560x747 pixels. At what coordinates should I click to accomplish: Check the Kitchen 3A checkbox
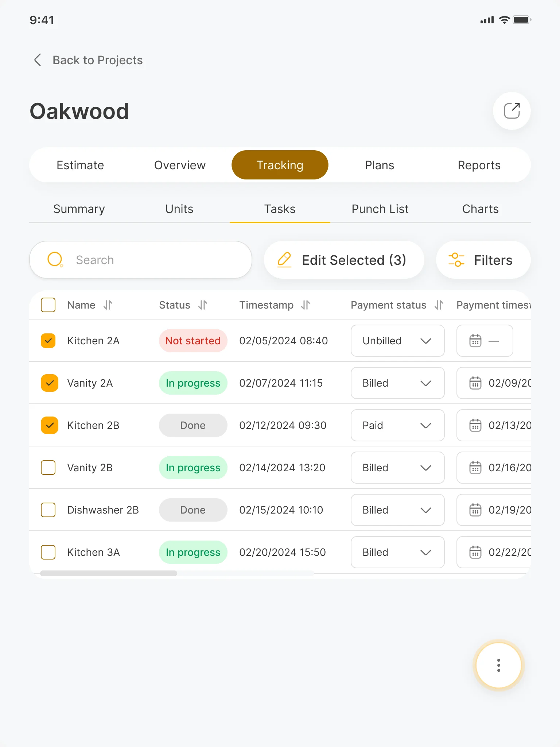tap(48, 552)
